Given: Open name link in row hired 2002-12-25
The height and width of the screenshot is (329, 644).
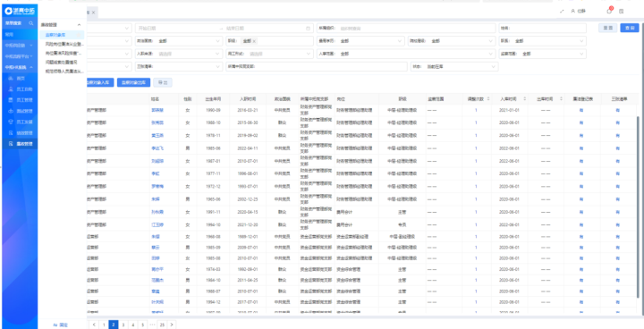Looking at the screenshot, I should (156, 198).
